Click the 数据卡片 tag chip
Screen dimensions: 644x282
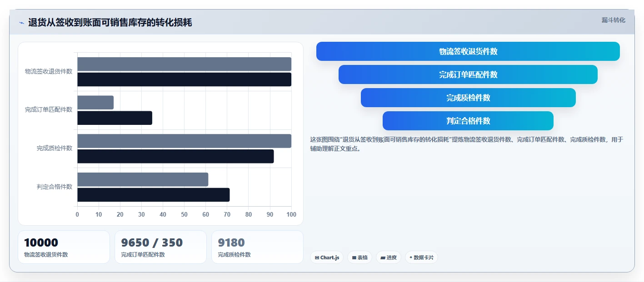click(421, 257)
